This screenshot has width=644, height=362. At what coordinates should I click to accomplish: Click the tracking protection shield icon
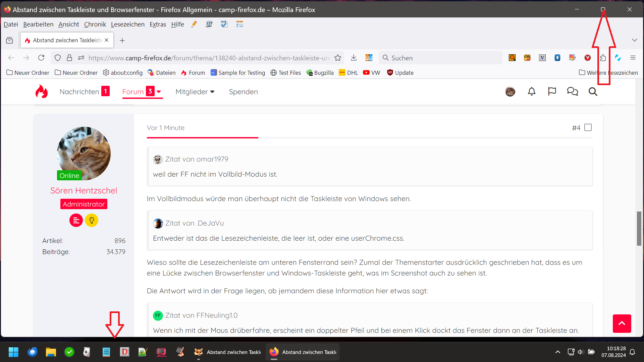(58, 58)
